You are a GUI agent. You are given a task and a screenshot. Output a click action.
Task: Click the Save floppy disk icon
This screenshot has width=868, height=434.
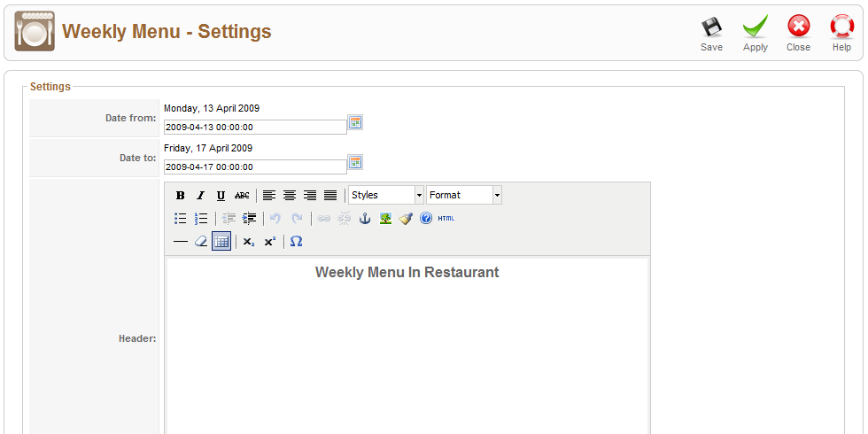[711, 27]
